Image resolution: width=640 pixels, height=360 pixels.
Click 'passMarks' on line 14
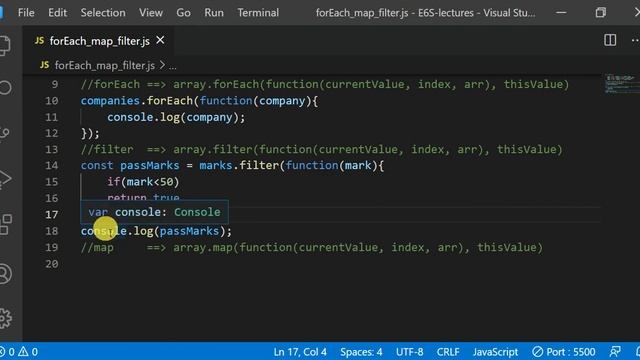149,165
